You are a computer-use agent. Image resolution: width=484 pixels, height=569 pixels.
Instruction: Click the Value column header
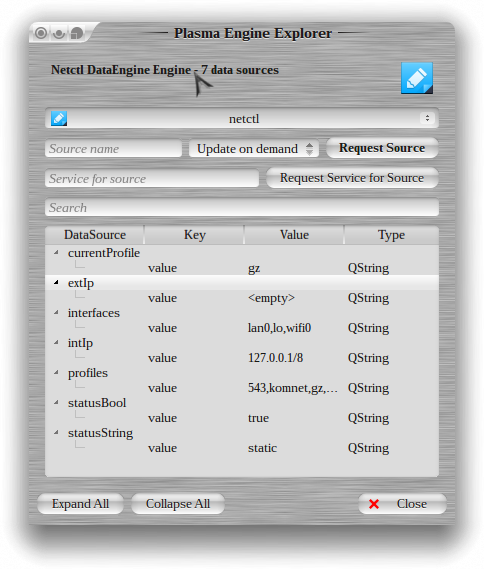(x=294, y=235)
